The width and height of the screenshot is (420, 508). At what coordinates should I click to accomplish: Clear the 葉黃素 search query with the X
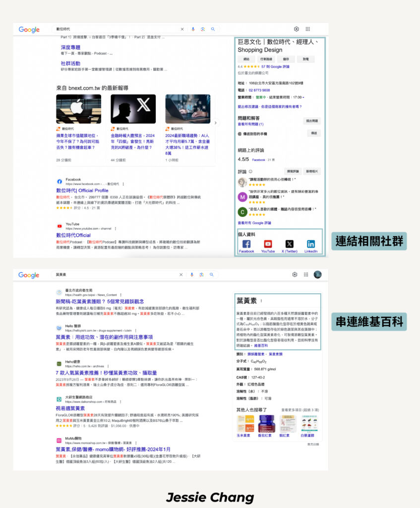point(181,275)
